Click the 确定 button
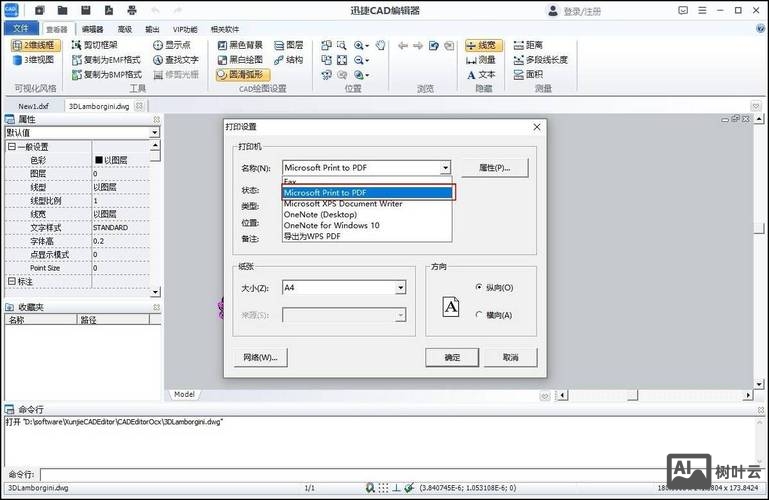This screenshot has height=500, width=769. [x=452, y=357]
